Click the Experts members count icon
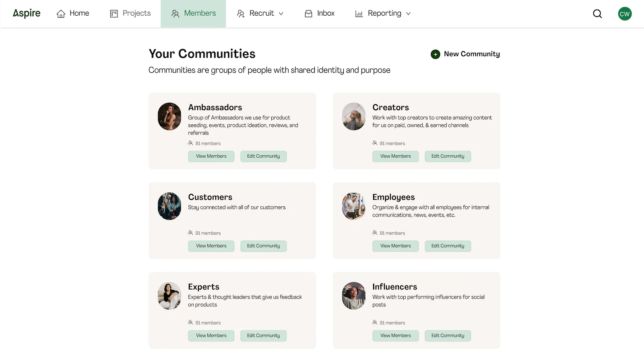Viewport: 644px width, 362px height. coord(190,323)
